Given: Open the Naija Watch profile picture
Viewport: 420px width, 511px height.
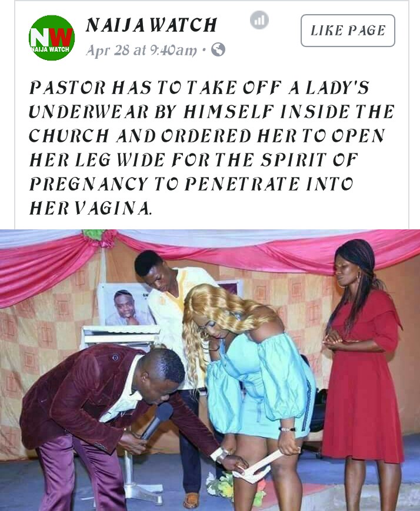Looking at the screenshot, I should pyautogui.click(x=52, y=38).
